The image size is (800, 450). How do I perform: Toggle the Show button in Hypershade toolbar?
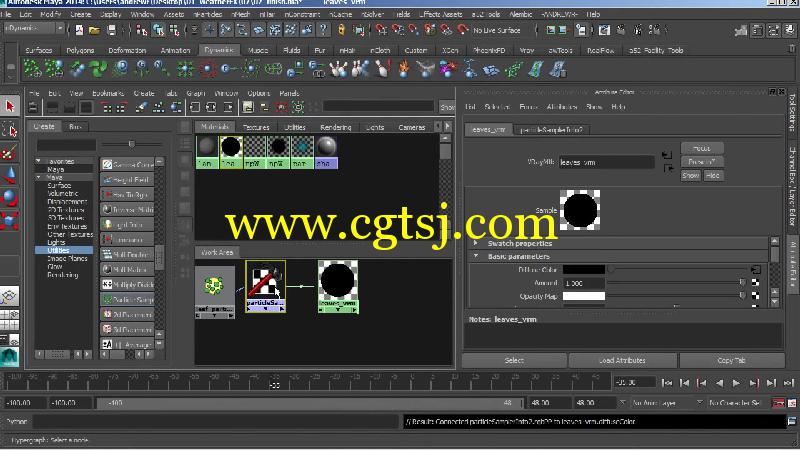[447, 107]
